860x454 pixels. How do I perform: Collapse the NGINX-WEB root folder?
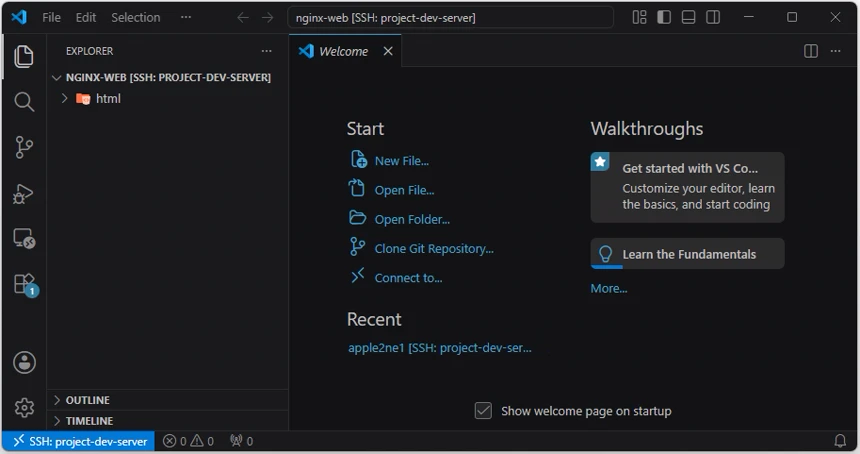(x=168, y=77)
